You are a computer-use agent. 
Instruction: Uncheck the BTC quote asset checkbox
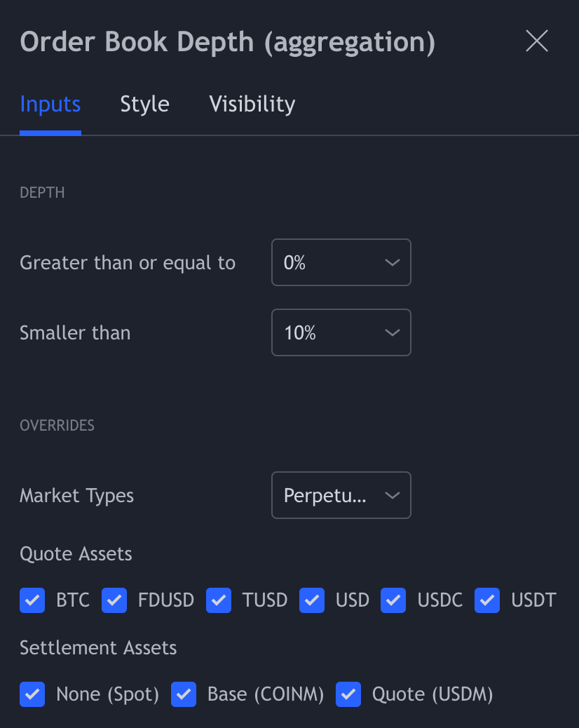pos(32,601)
